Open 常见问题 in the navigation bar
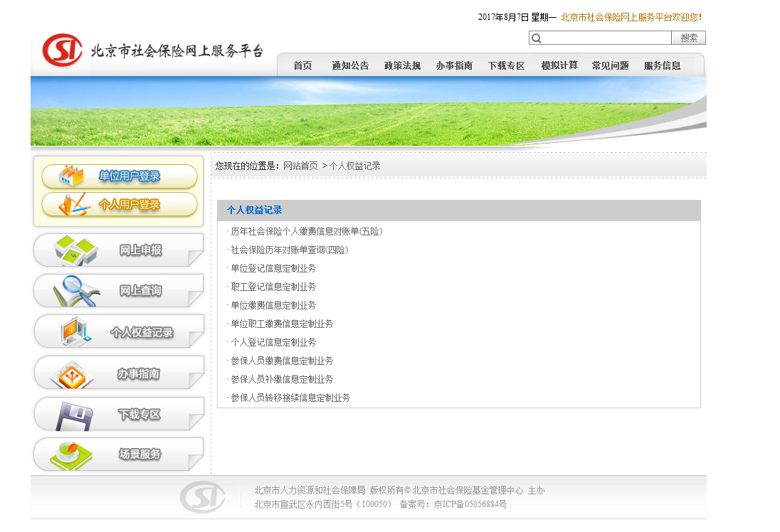The height and width of the screenshot is (532, 780). coord(610,65)
